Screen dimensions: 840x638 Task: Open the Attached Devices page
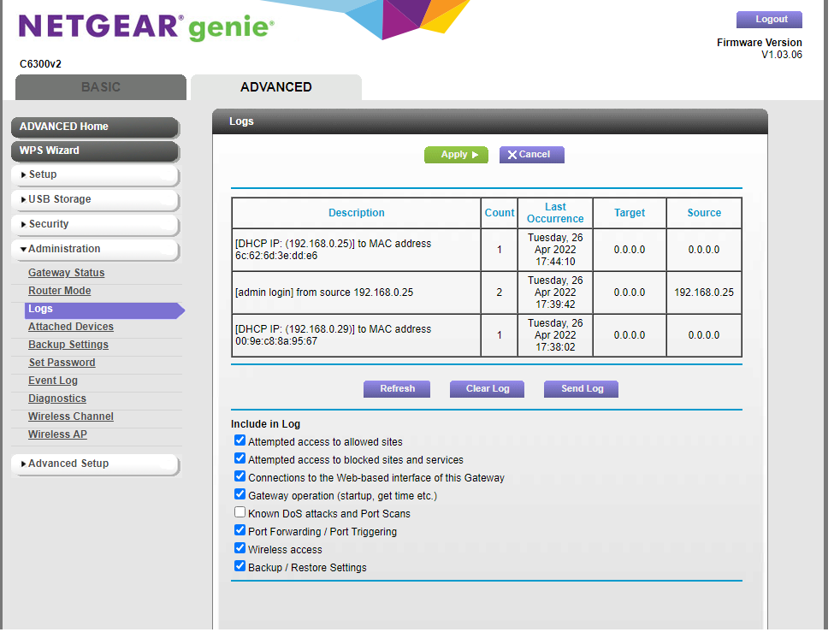[x=71, y=326]
